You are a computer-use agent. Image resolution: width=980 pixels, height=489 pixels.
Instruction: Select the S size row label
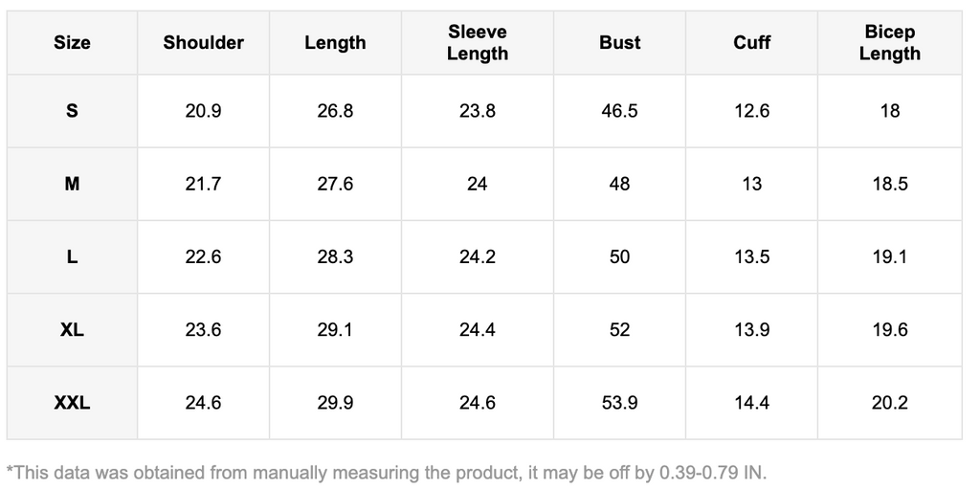[x=72, y=111]
